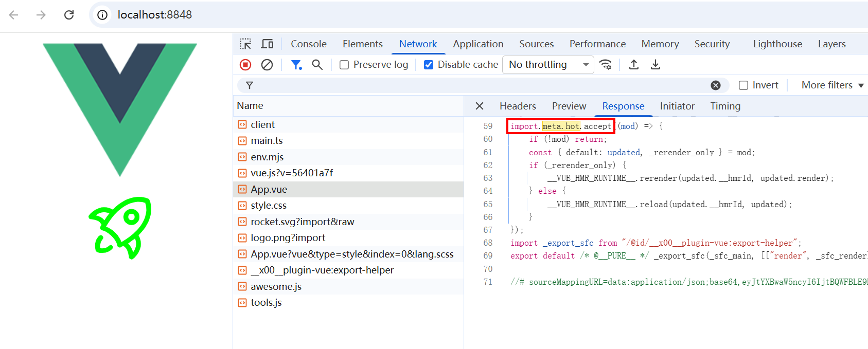Click the Name column header
The width and height of the screenshot is (868, 349).
[x=348, y=106]
